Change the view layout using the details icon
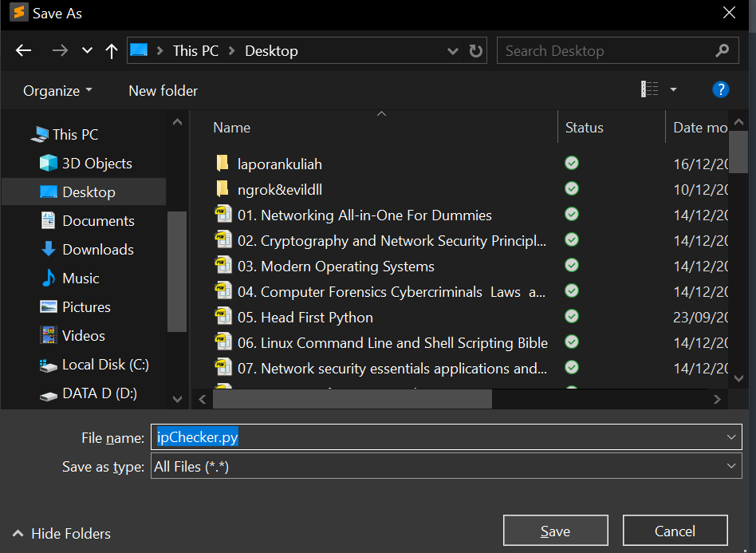The image size is (756, 553). point(650,89)
